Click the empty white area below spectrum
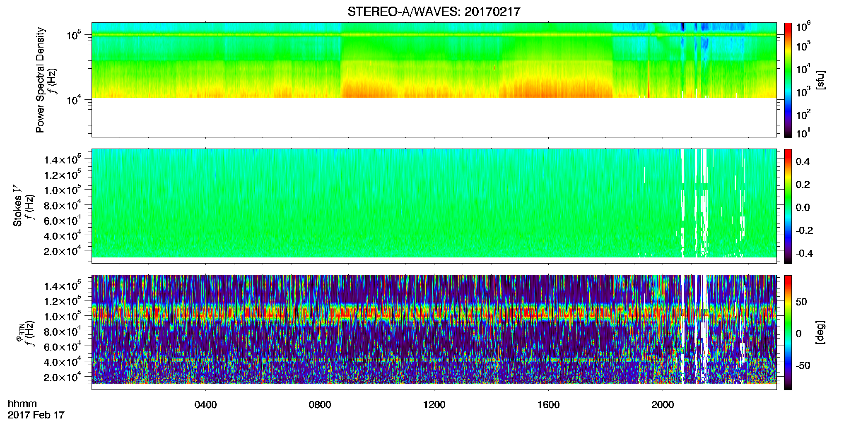The width and height of the screenshot is (868, 447). point(434,118)
